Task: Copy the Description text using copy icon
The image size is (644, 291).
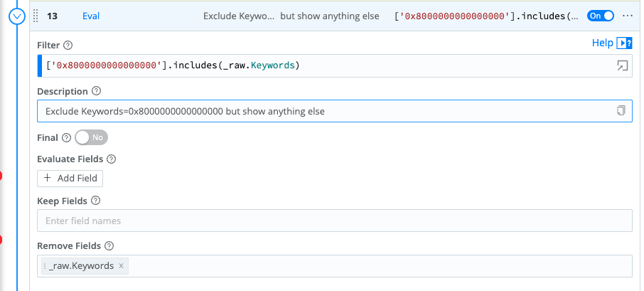Action: [621, 112]
